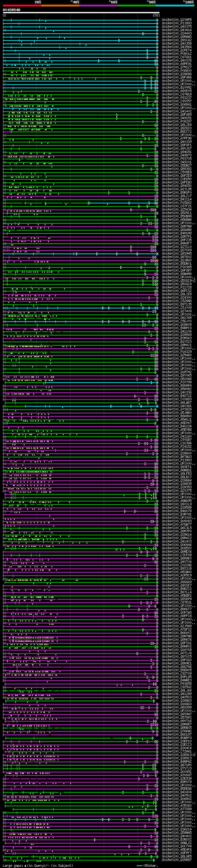
Task: Select the UniRef100_P08012 label
Action: pos(177,54)
